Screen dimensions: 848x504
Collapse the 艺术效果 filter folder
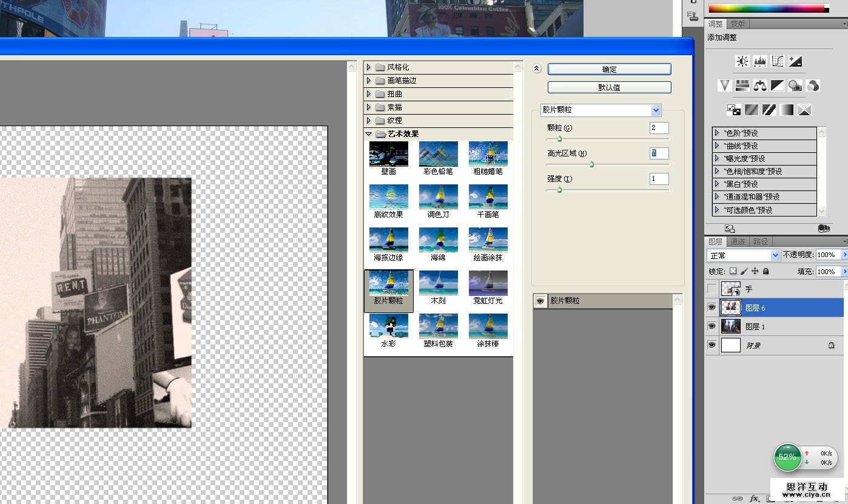click(x=369, y=134)
